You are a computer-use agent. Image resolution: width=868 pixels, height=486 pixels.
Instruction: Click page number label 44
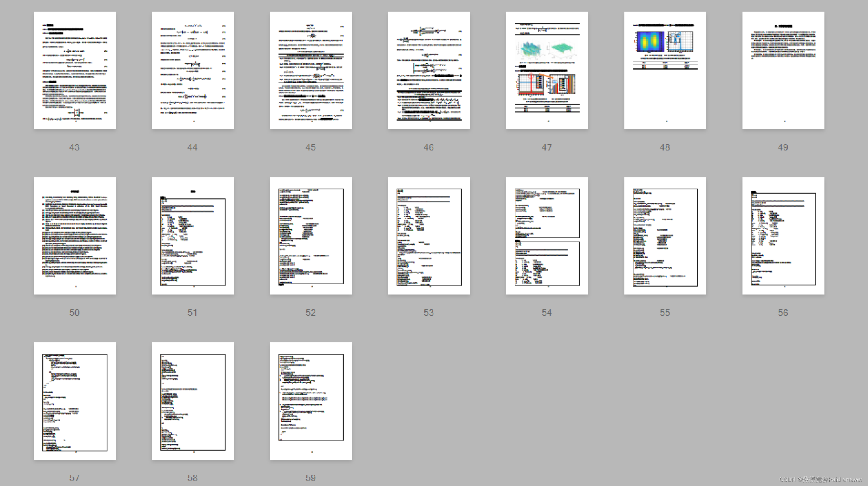192,147
